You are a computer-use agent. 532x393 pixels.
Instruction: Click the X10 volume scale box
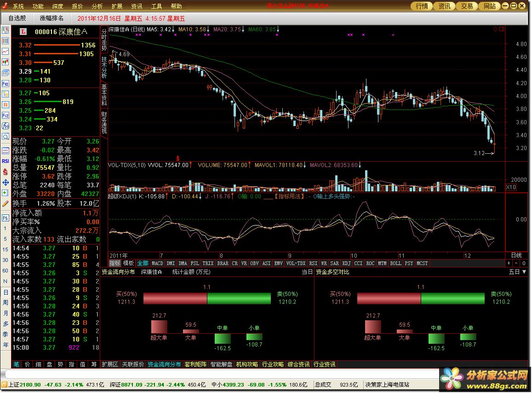point(511,187)
